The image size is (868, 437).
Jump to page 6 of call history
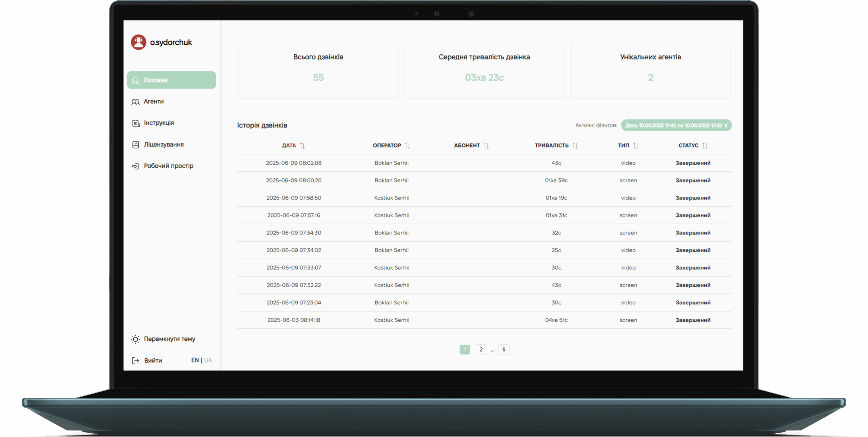click(504, 349)
